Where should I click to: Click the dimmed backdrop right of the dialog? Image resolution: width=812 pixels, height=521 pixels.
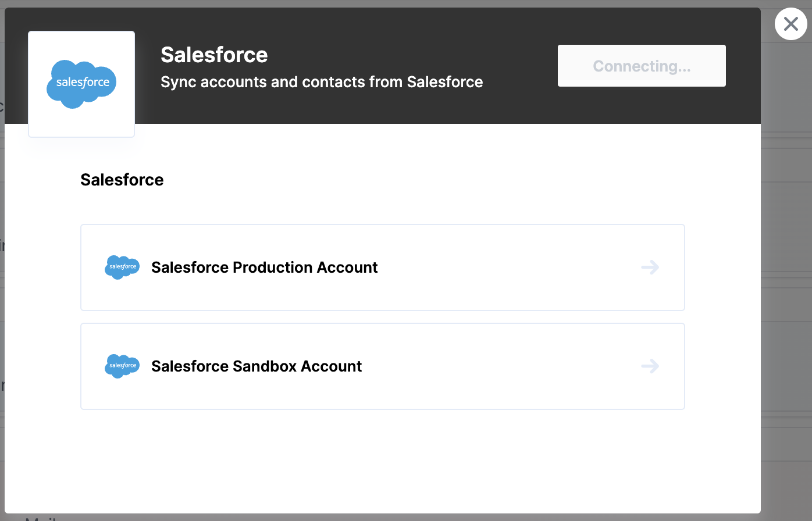(x=786, y=262)
